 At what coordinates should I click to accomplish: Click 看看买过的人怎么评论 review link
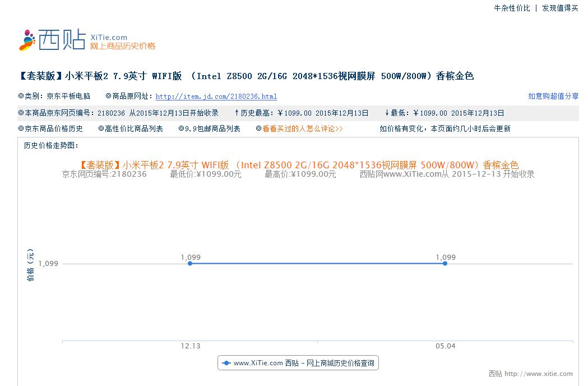tap(304, 128)
